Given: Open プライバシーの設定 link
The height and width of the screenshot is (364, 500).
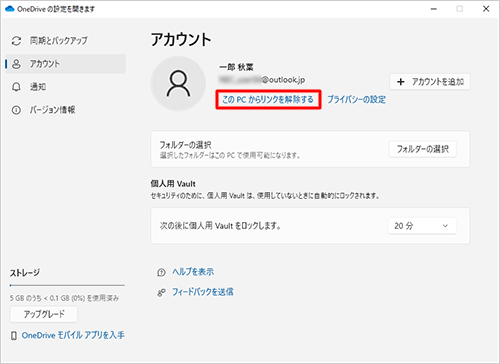Looking at the screenshot, I should click(356, 99).
